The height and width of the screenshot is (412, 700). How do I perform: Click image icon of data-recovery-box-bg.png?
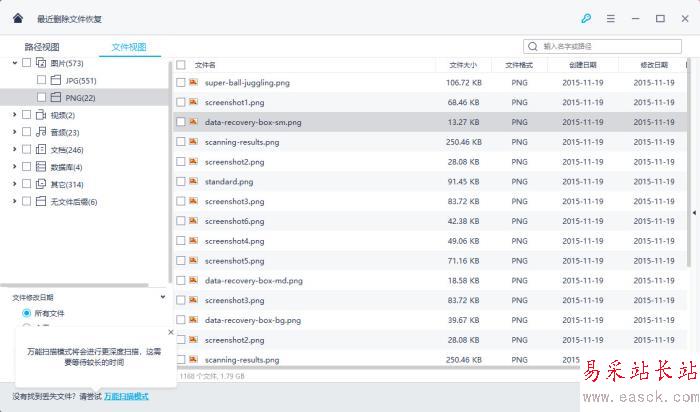(193, 320)
